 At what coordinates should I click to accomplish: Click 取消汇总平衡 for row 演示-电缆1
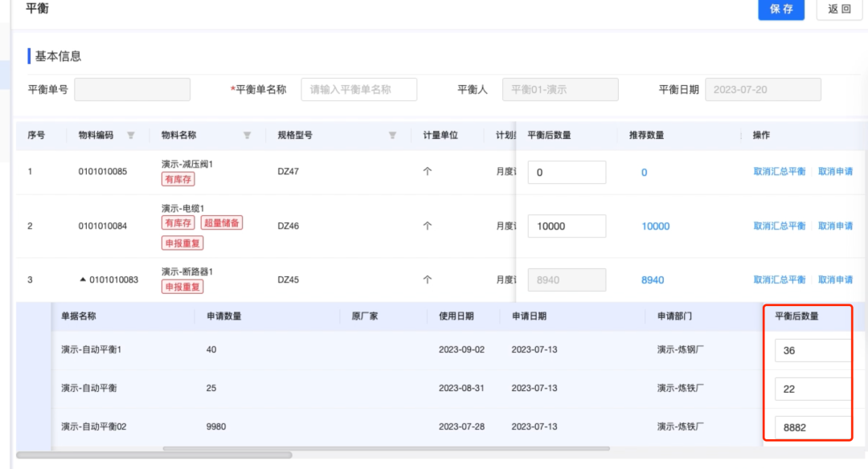[780, 226]
